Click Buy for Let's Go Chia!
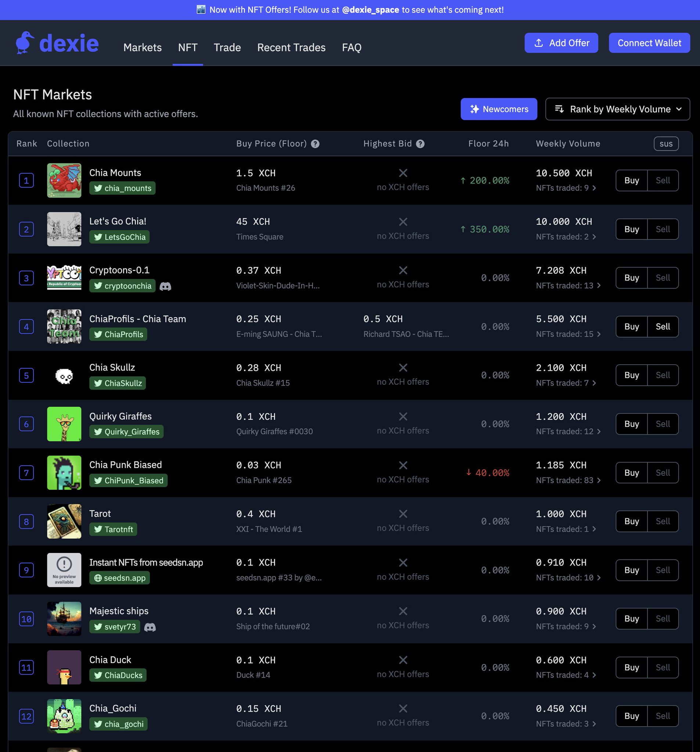 click(x=632, y=229)
